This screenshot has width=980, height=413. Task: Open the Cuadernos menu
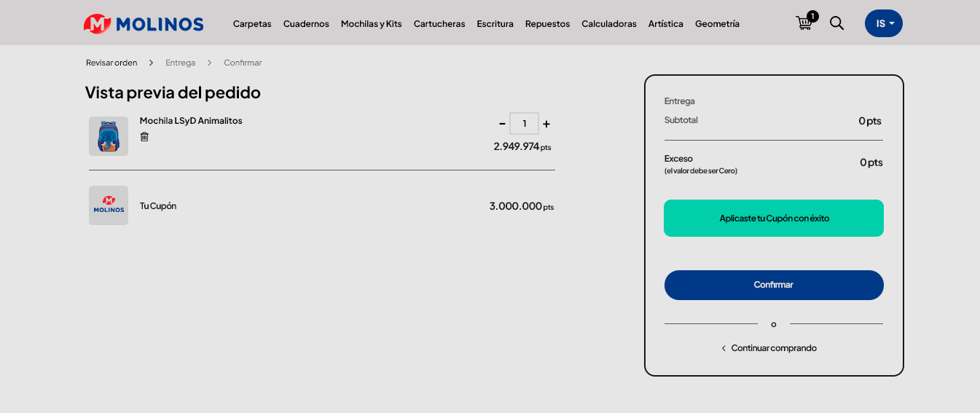(x=306, y=24)
